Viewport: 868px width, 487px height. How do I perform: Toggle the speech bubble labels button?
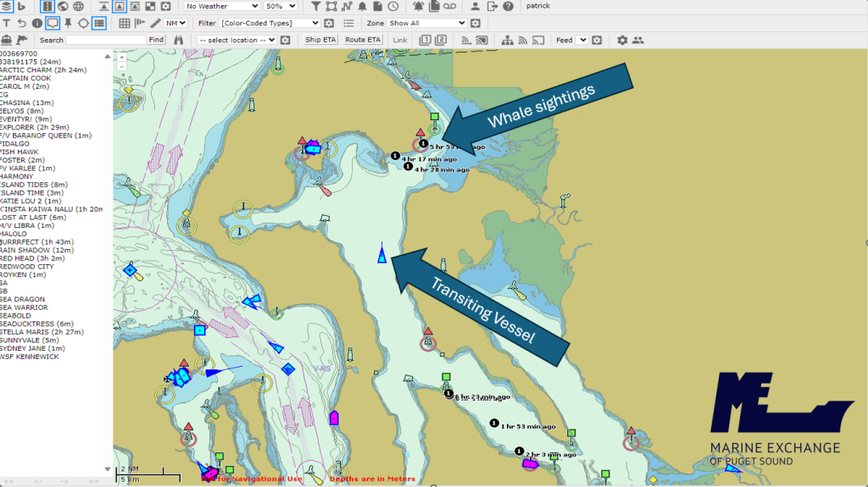pos(53,23)
